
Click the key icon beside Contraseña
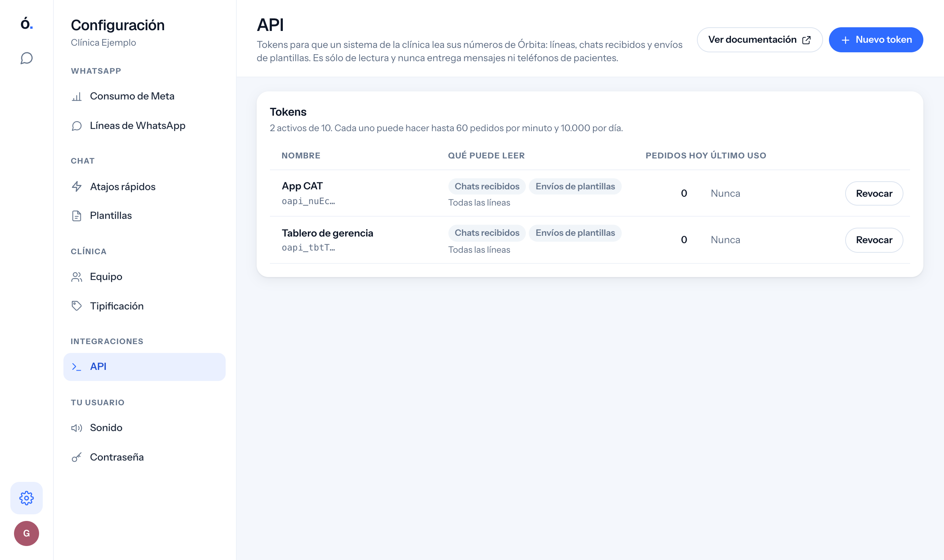[x=77, y=457]
